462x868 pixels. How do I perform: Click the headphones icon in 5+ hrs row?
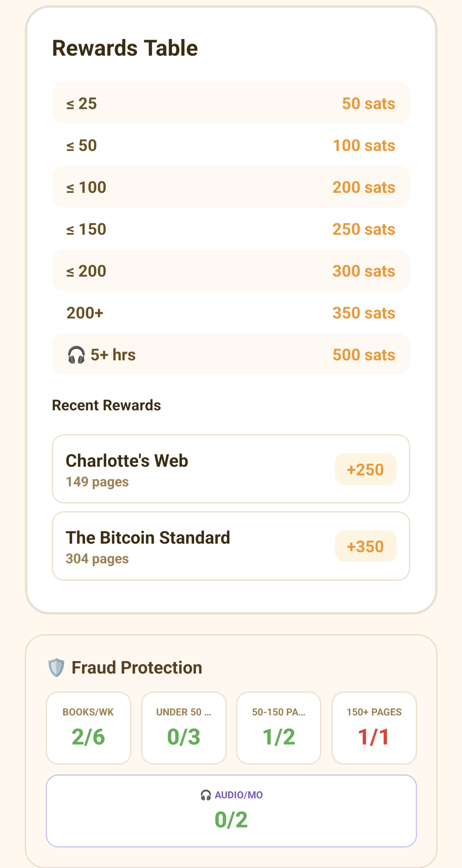tap(77, 355)
